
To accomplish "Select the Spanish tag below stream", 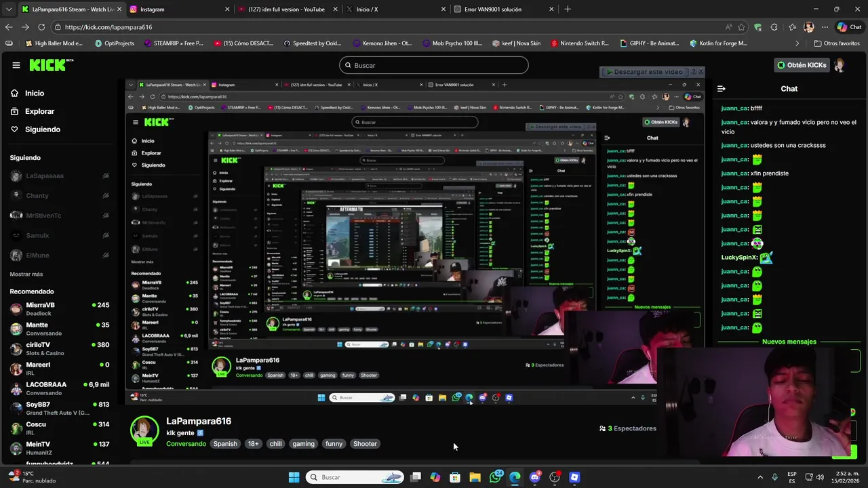I will point(225,444).
